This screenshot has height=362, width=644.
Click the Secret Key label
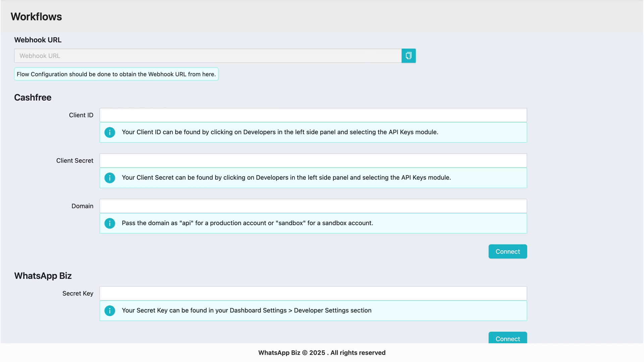coord(78,293)
